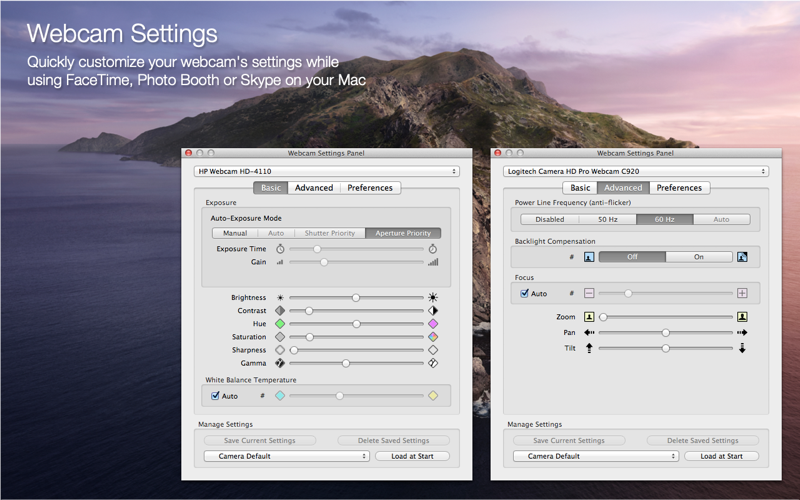Click the backlight compensation on portrait icon
The image size is (800, 500).
(x=742, y=257)
